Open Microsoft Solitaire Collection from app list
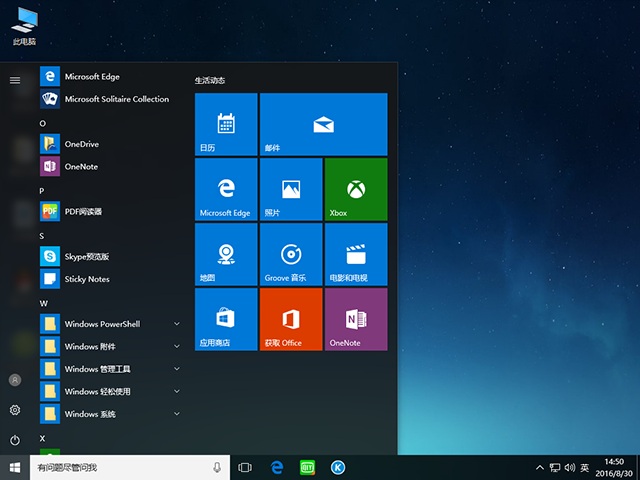640x480 pixels. click(116, 99)
